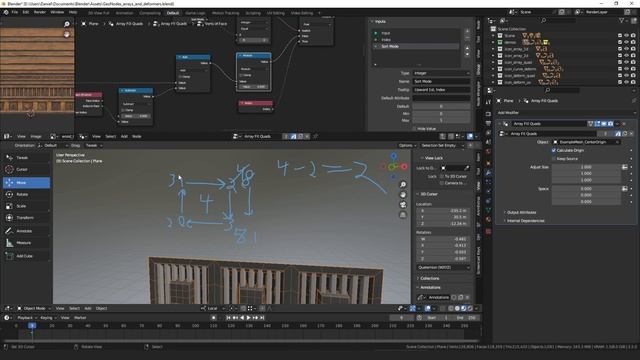Adjust the first Adjust Size value field

(586, 167)
